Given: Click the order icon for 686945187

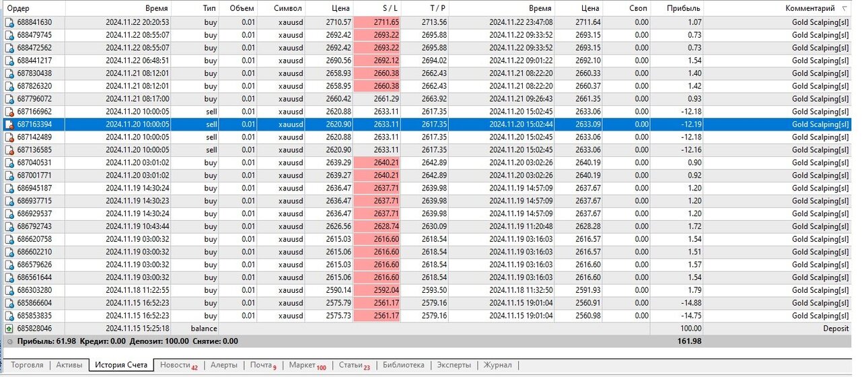Looking at the screenshot, I should coord(9,188).
